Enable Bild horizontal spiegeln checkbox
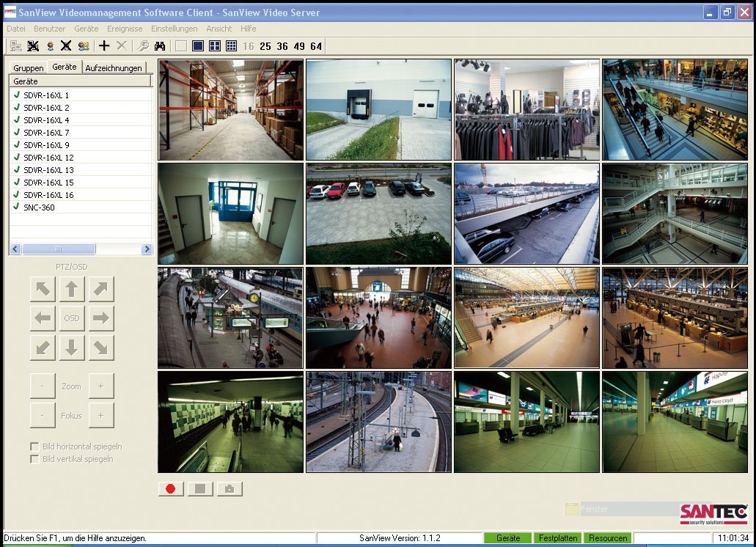This screenshot has width=756, height=547. click(x=34, y=447)
